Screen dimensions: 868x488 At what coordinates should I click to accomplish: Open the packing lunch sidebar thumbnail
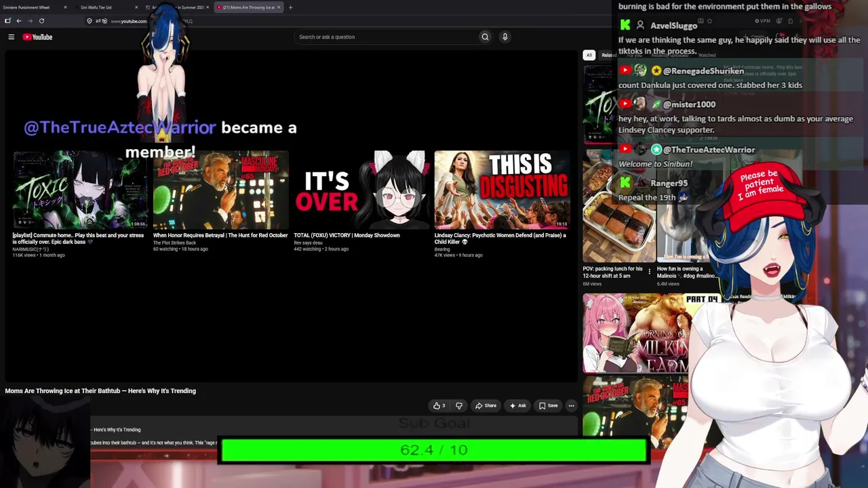(619, 205)
